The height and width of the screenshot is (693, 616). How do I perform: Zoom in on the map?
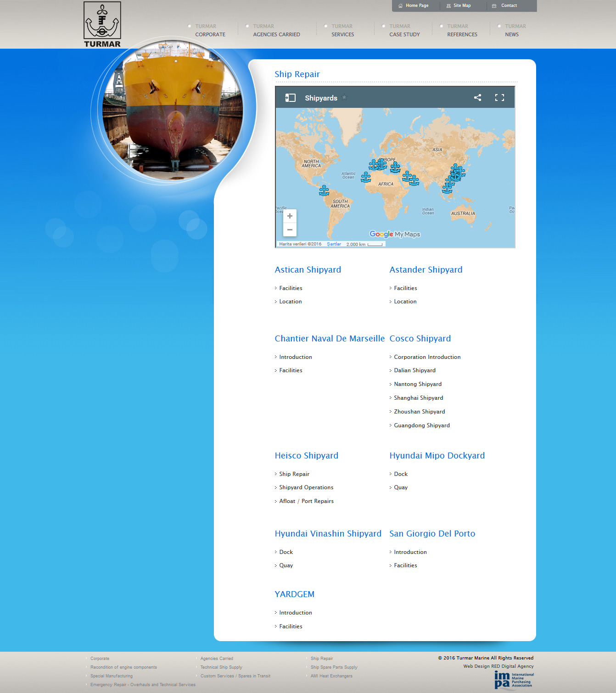point(290,216)
